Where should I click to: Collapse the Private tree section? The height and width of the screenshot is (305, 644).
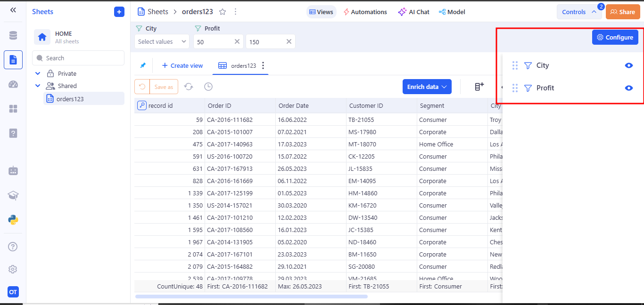tap(38, 73)
